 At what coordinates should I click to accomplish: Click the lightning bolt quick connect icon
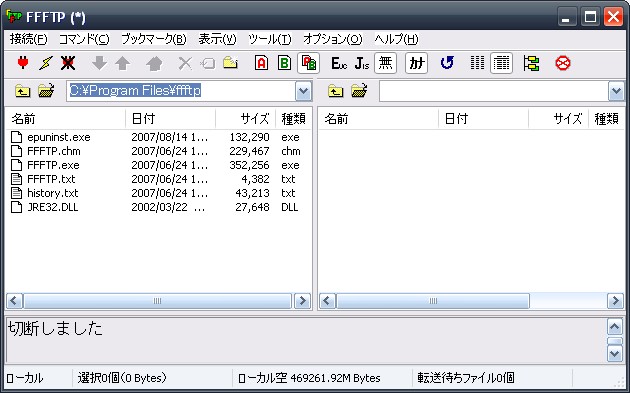(45, 63)
